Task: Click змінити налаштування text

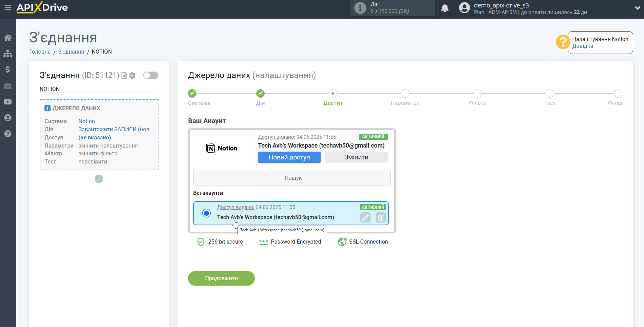Action: [x=108, y=146]
